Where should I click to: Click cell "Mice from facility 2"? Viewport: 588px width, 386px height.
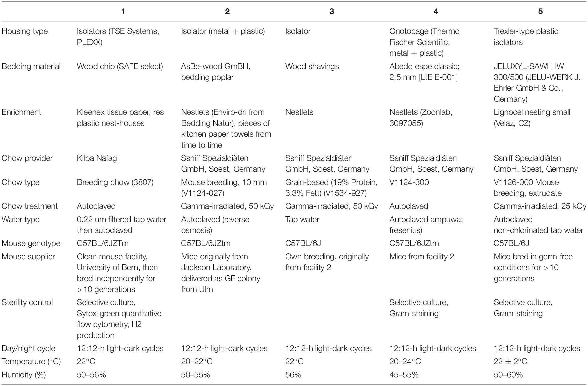422,257
